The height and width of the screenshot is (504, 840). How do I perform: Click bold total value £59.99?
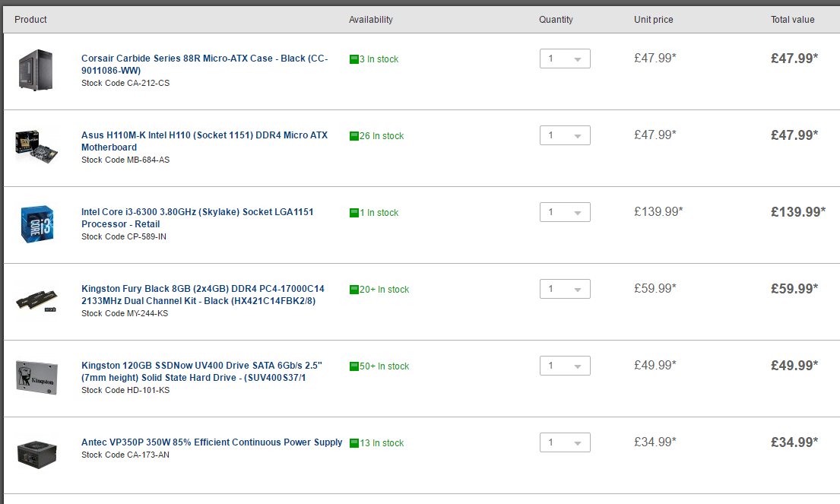[794, 289]
